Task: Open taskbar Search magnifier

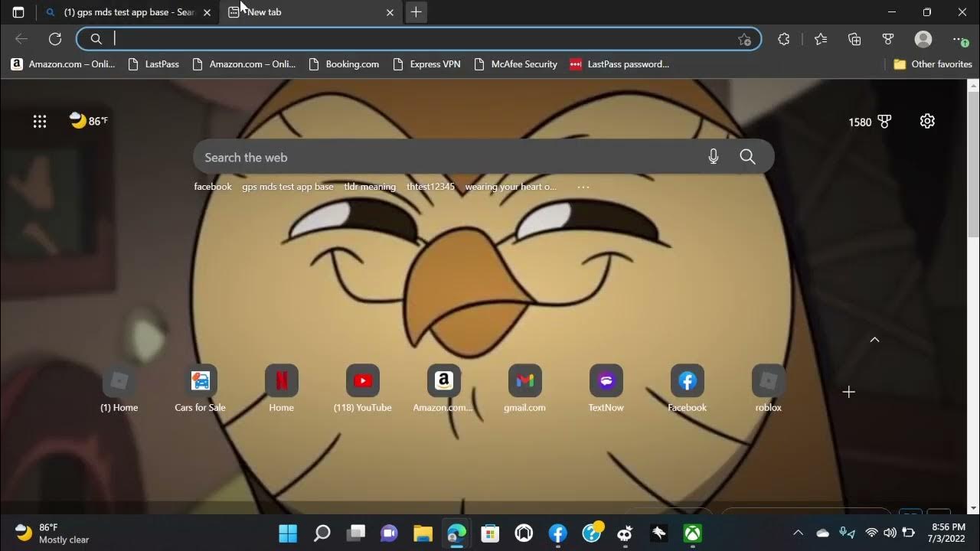Action: 322,533
